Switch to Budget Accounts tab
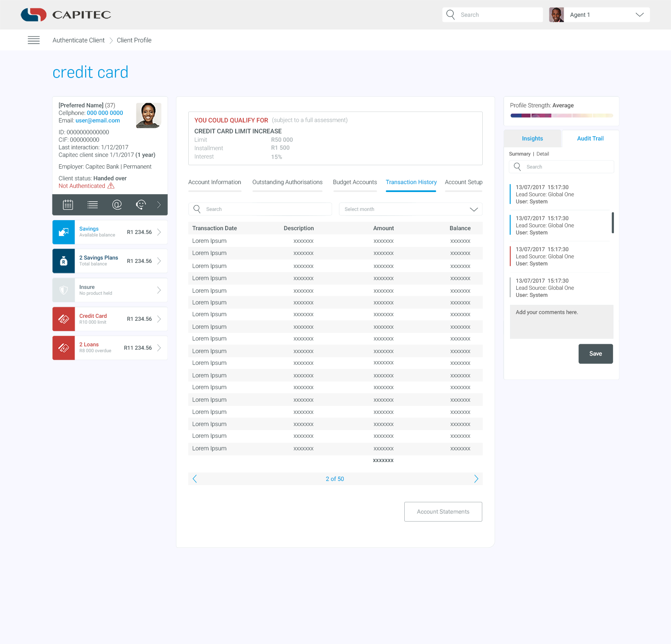Screen dimensions: 671x644 tap(355, 182)
